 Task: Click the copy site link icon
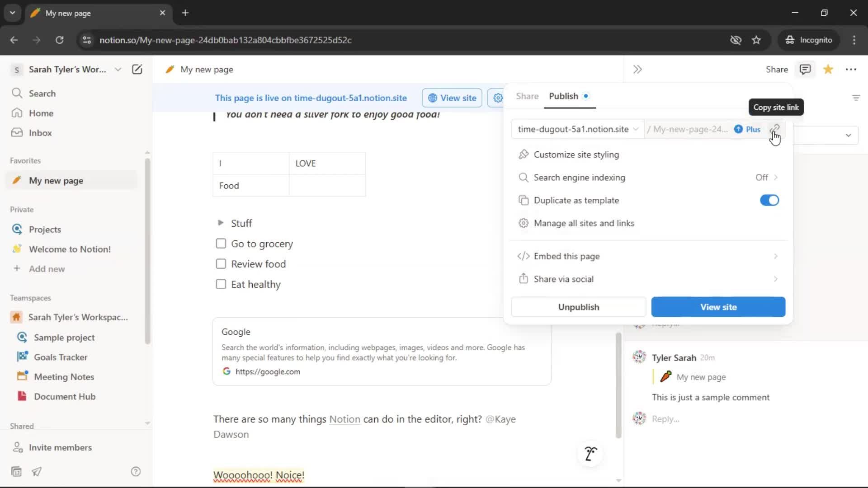775,129
